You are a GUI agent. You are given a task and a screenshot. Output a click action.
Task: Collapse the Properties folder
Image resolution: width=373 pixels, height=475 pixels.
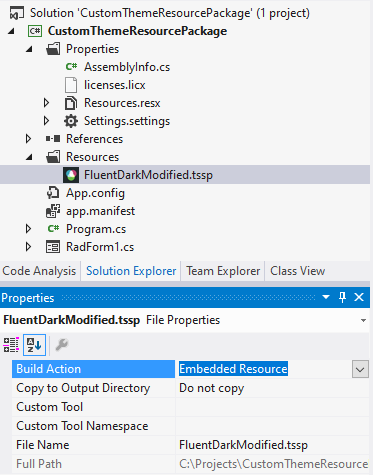(x=30, y=49)
